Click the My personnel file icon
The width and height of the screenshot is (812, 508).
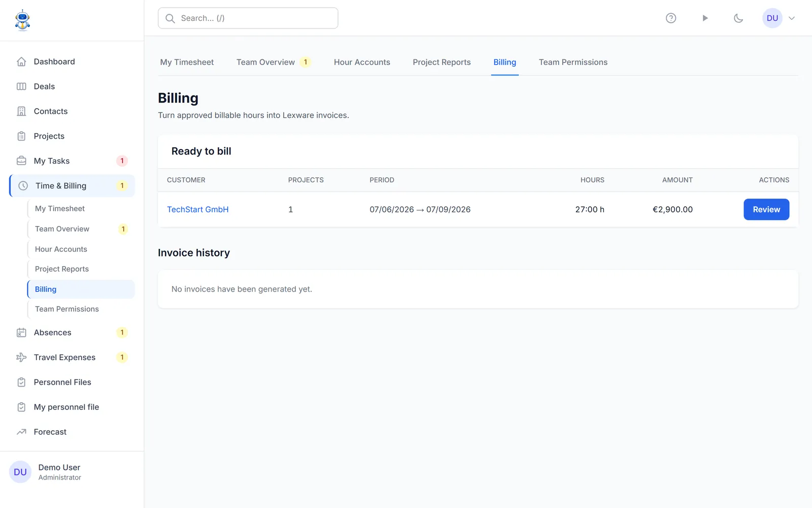[21, 407]
